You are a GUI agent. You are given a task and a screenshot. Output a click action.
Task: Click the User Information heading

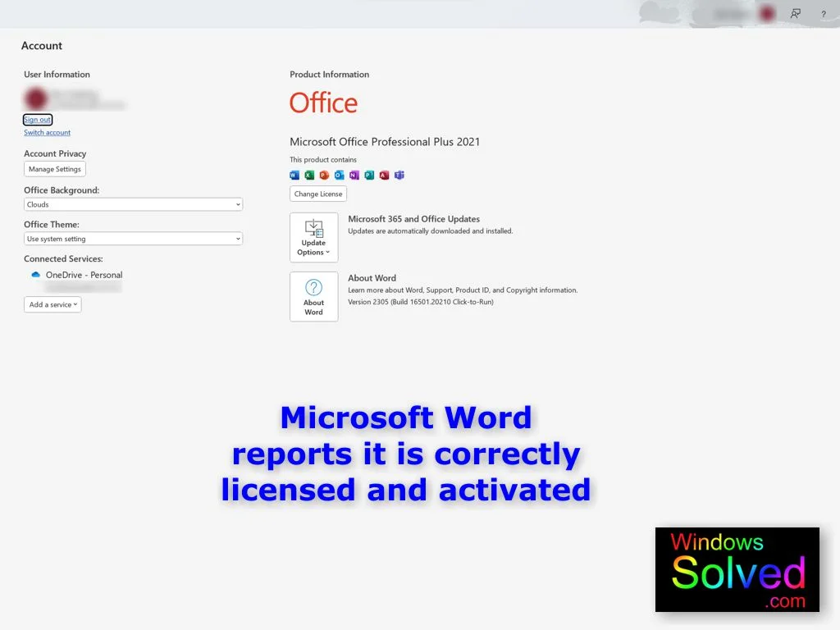click(57, 74)
